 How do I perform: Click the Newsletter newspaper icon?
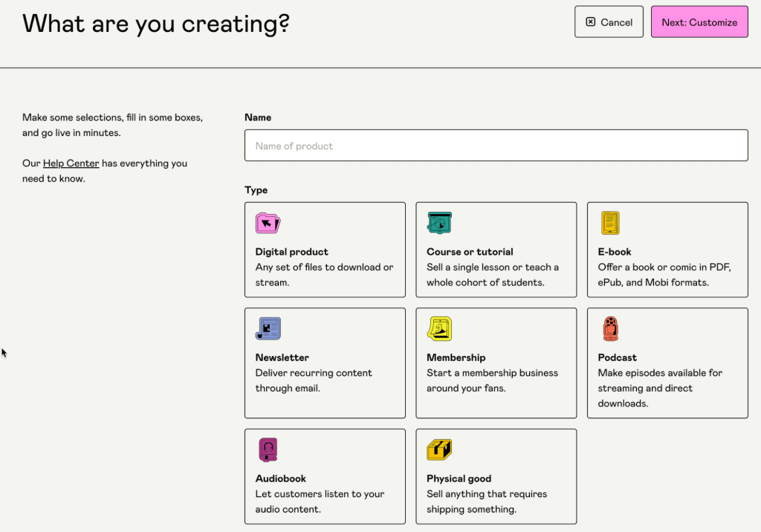268,328
